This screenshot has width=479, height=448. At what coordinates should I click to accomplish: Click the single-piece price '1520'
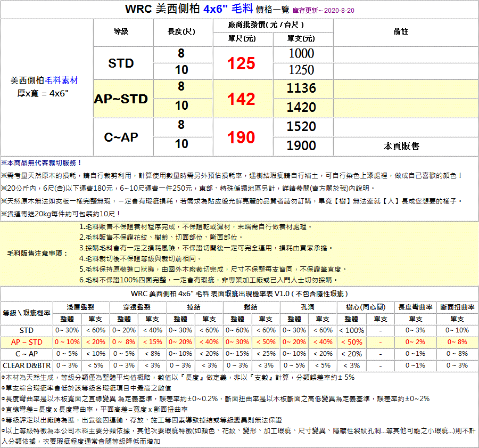click(302, 127)
